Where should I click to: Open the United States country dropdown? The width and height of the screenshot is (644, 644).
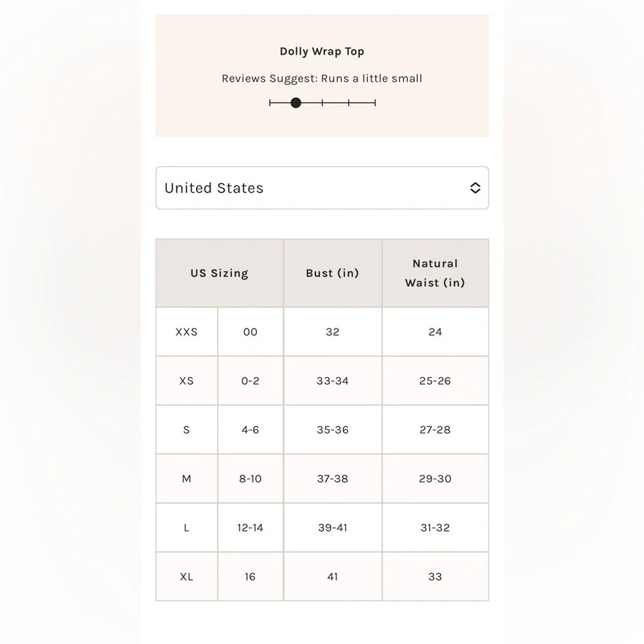pyautogui.click(x=322, y=187)
